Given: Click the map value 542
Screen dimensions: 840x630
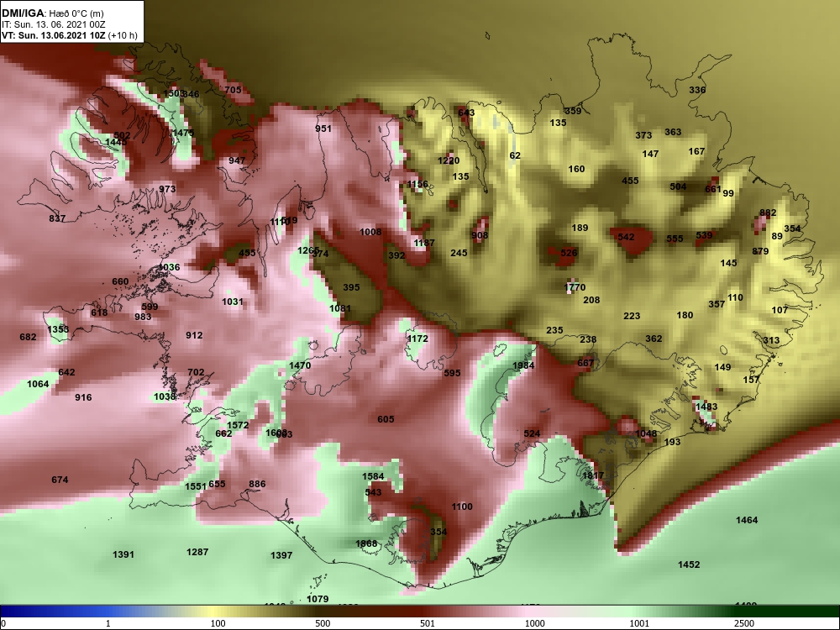Looking at the screenshot, I should [x=627, y=238].
